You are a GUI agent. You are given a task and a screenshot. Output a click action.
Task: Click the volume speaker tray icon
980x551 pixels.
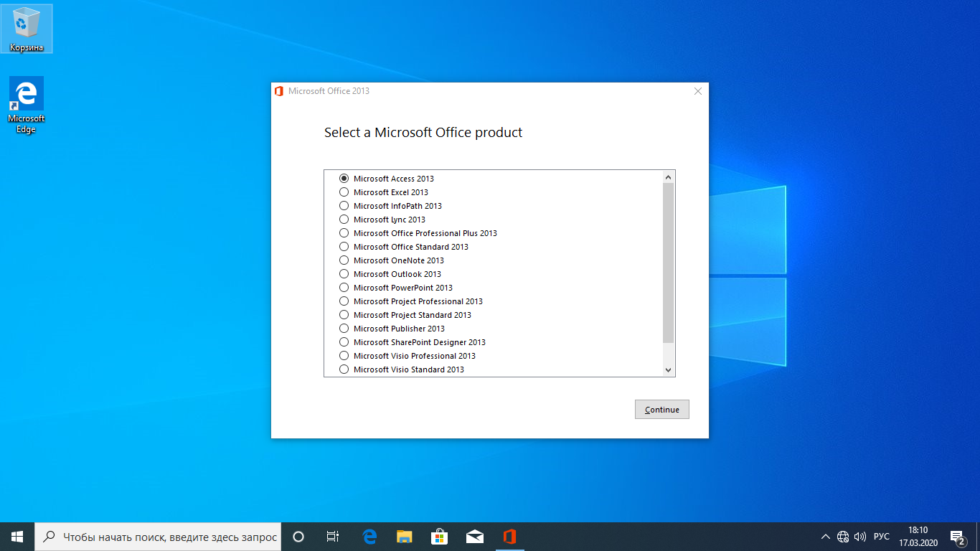click(x=860, y=537)
